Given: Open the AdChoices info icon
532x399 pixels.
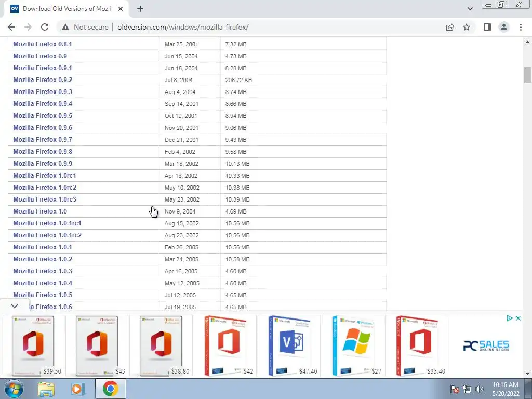Looking at the screenshot, I should (509, 318).
